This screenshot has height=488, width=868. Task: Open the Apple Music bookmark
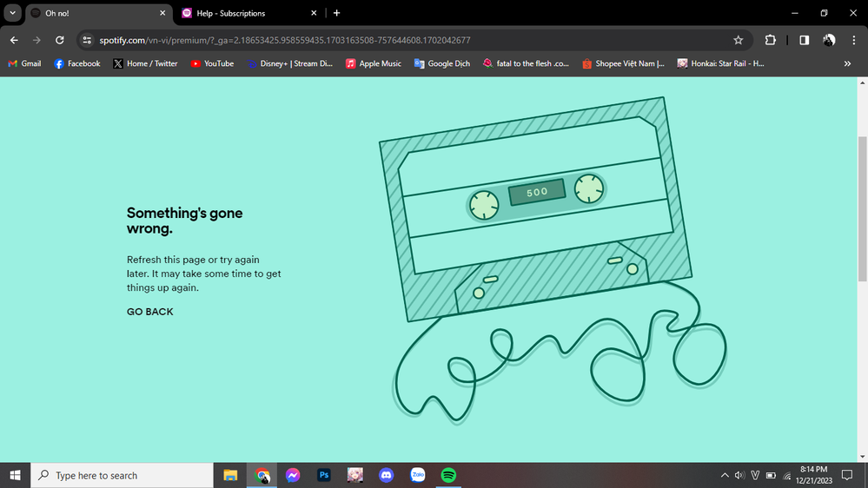[x=373, y=63]
